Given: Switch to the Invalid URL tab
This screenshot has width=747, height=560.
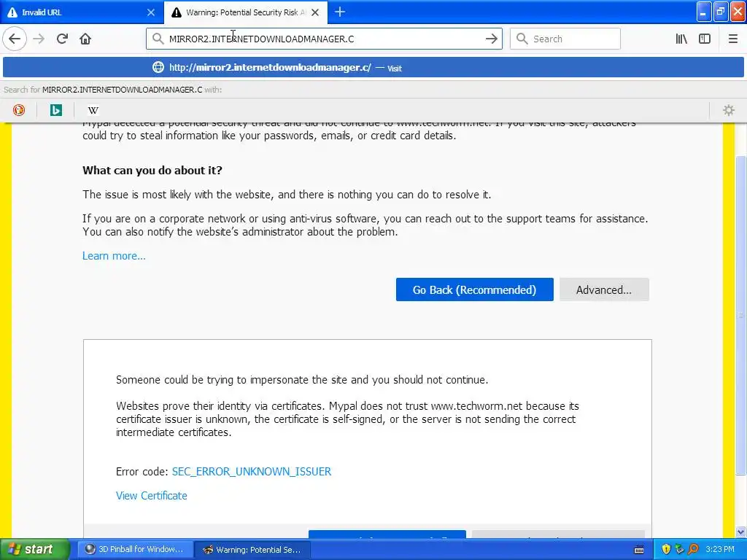Looking at the screenshot, I should pyautogui.click(x=81, y=12).
